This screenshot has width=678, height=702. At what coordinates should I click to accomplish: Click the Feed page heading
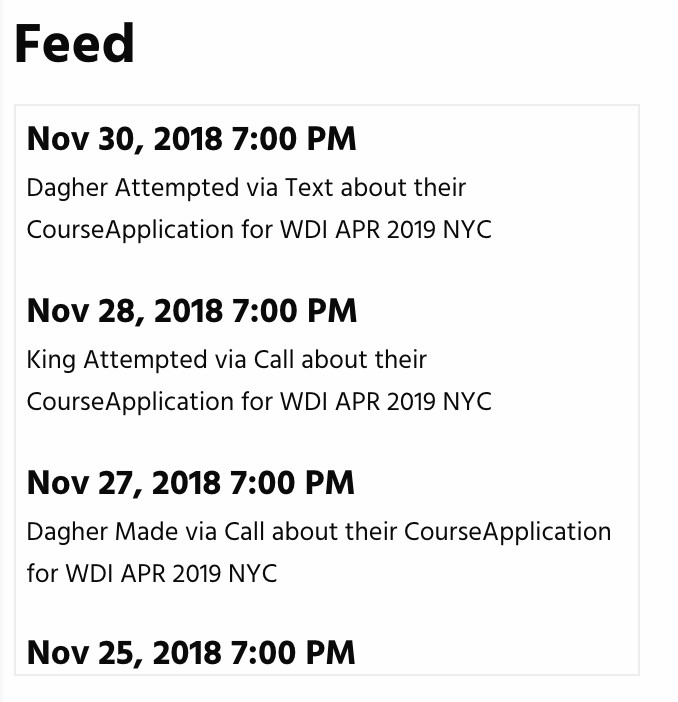(x=75, y=43)
